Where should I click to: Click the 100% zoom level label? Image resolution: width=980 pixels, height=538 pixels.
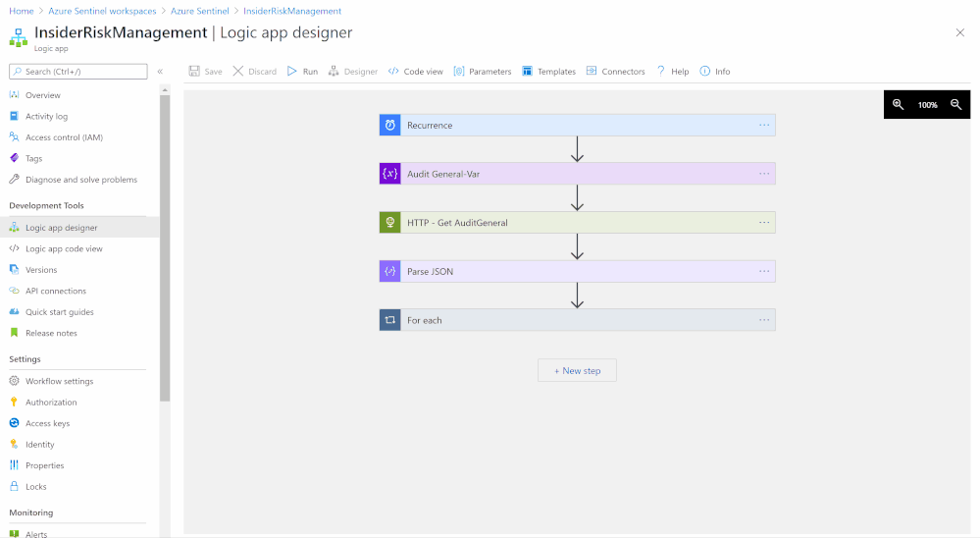(927, 105)
